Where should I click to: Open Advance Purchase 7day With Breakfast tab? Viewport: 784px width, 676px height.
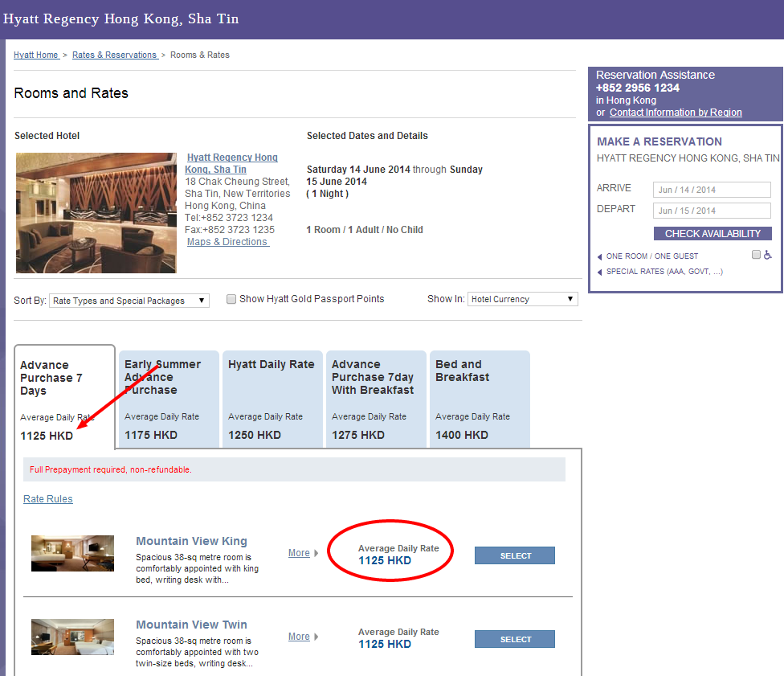pos(376,399)
